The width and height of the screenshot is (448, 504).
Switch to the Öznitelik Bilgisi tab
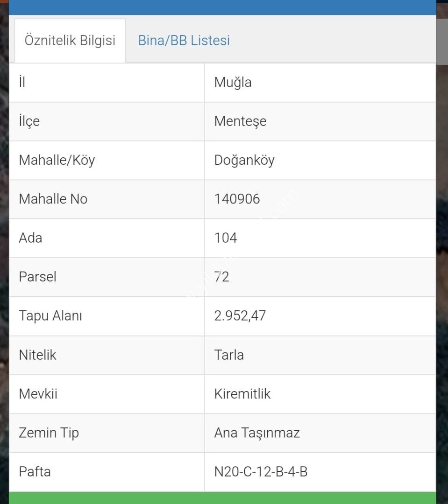coord(70,41)
